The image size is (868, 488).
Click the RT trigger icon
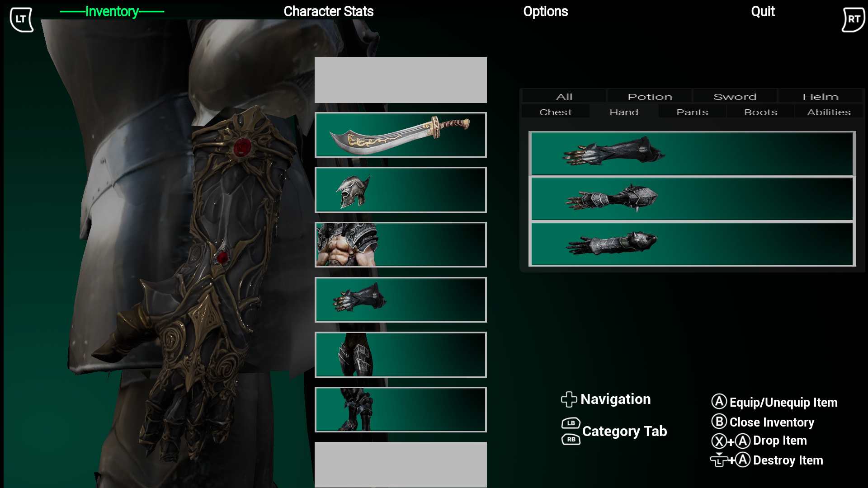coord(854,19)
